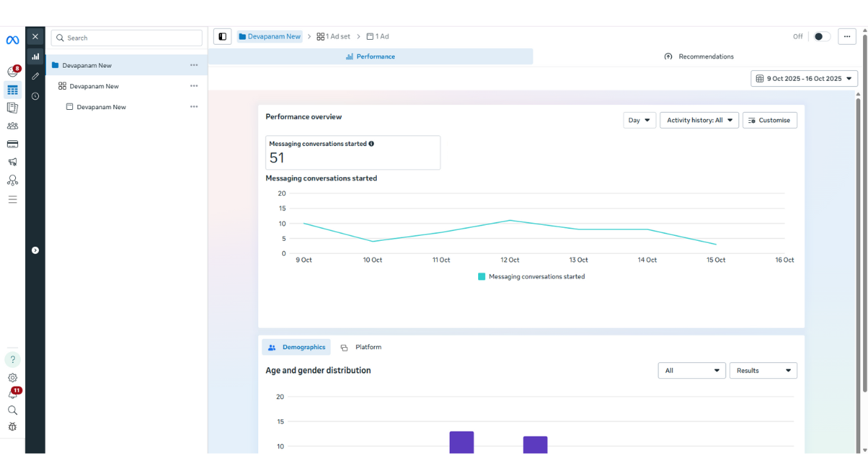
Task: Toggle the Messaging conversations started legend
Action: 532,277
